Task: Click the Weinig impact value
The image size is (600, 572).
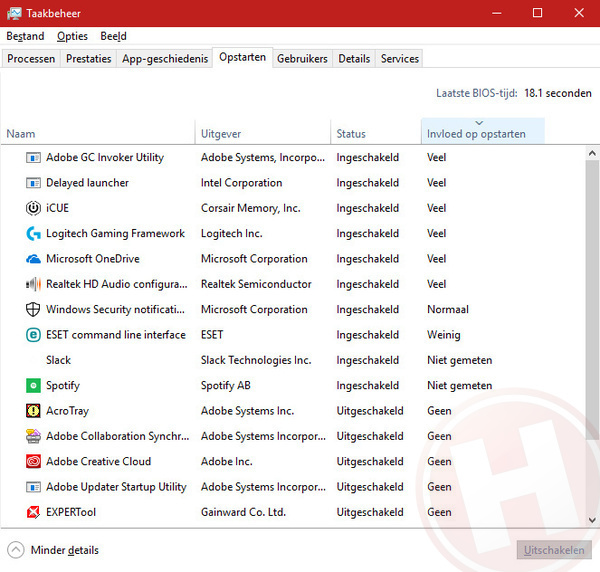Action: point(443,335)
